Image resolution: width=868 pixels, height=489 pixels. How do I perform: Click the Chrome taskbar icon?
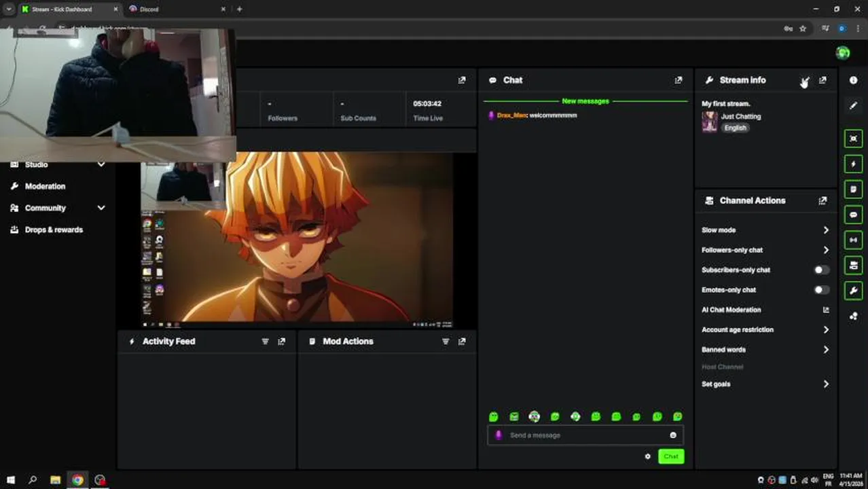(x=77, y=480)
